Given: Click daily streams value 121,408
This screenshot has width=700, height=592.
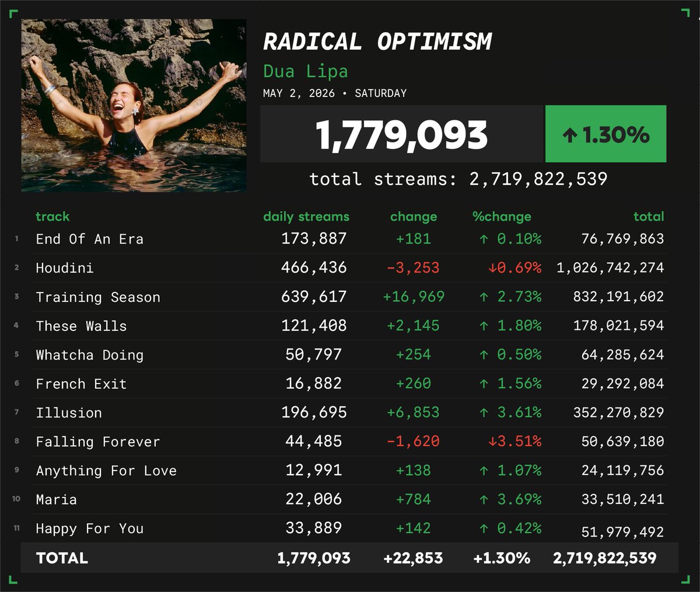Looking at the screenshot, I should [314, 326].
